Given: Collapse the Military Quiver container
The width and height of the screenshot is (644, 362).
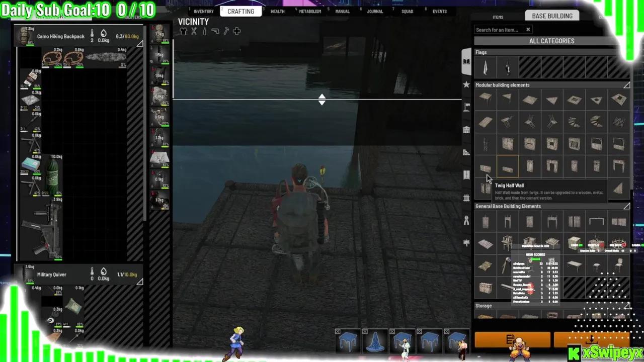Looking at the screenshot, I should point(139,282).
